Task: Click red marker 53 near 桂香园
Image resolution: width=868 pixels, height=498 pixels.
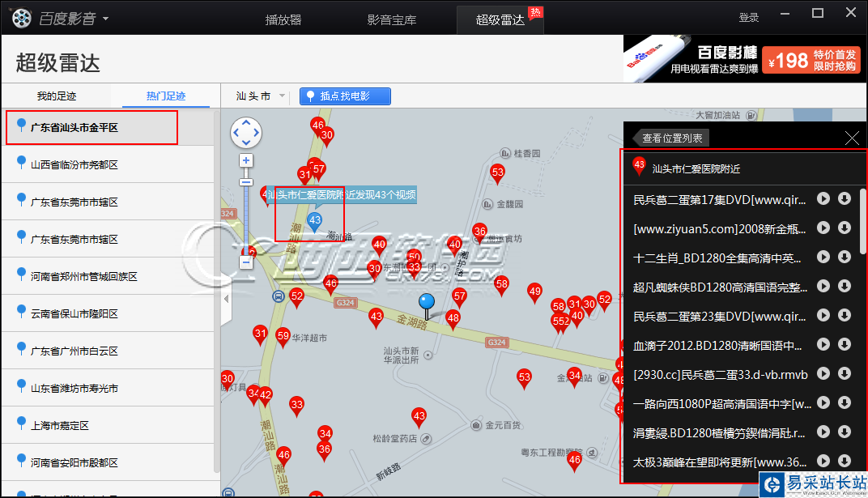Action: (x=498, y=174)
